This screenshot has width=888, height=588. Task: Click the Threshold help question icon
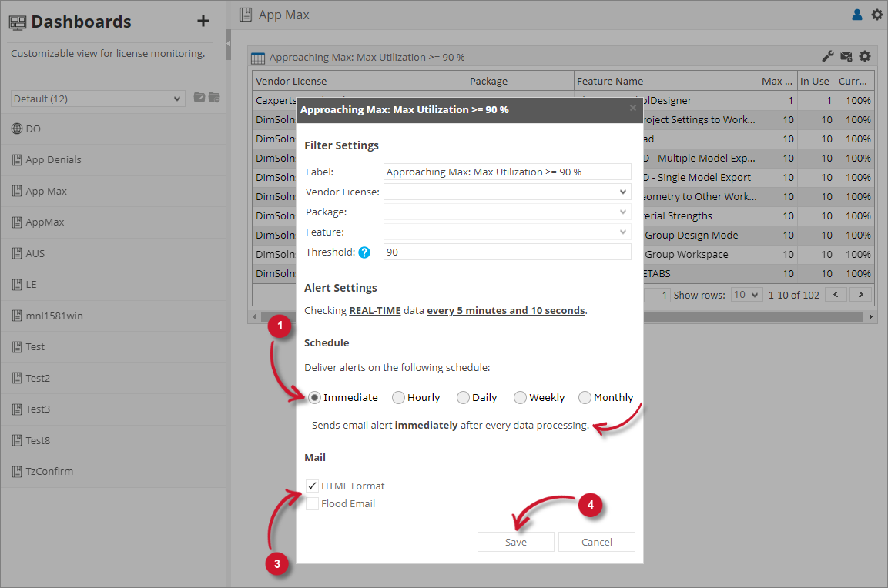[x=364, y=252]
